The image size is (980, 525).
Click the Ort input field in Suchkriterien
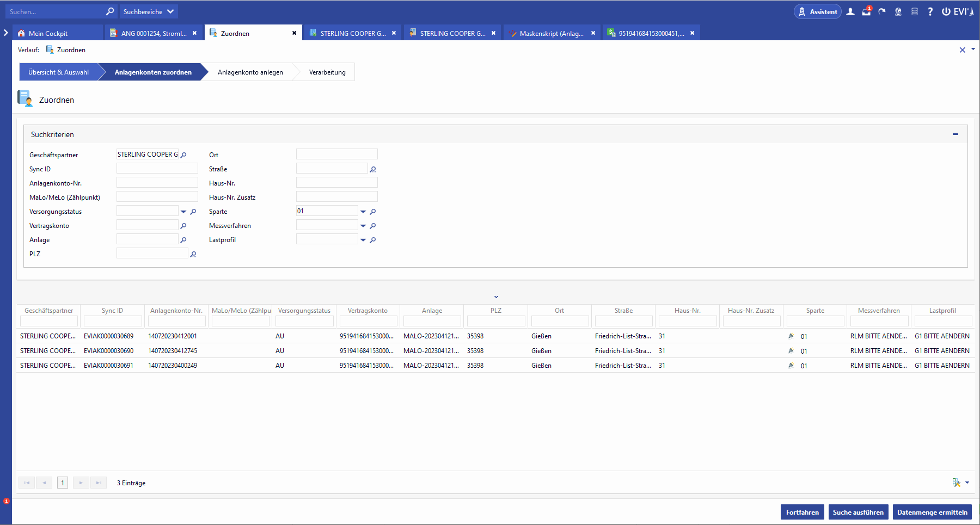[336, 155]
